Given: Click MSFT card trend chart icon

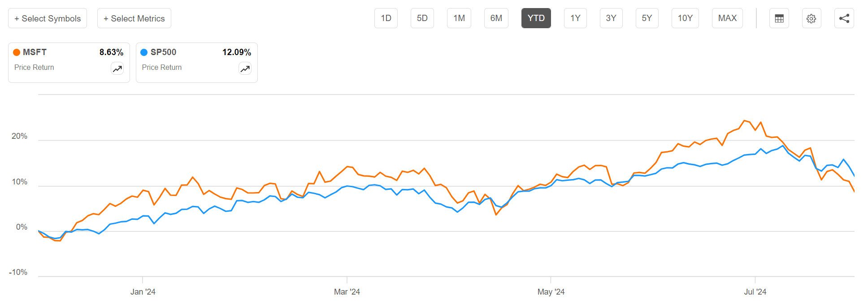Looking at the screenshot, I should 117,69.
